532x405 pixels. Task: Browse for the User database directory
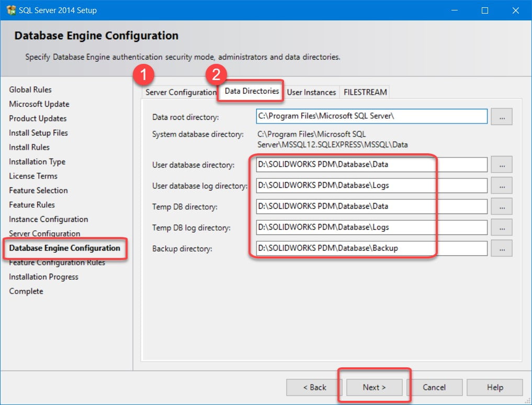coord(502,165)
